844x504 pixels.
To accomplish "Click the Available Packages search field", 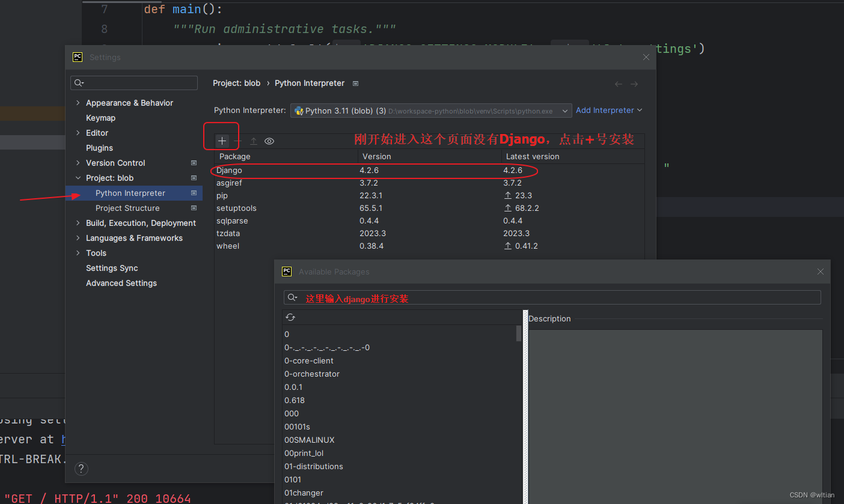I will coord(552,297).
